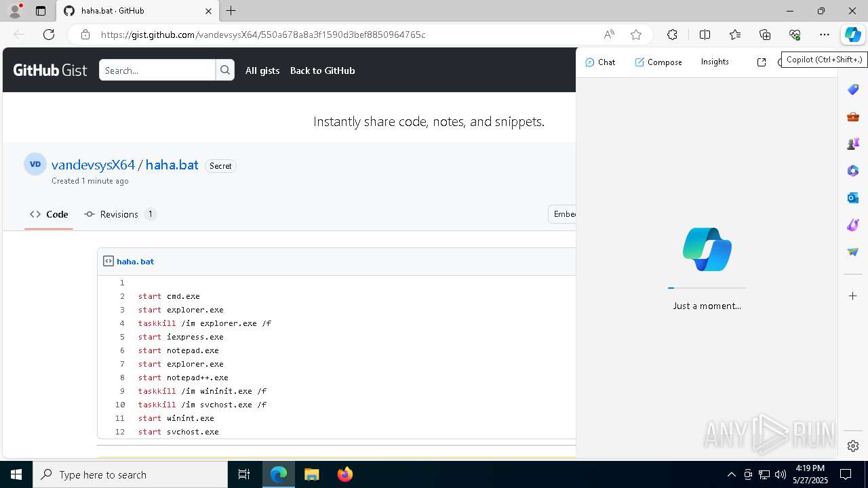Click line 2 'start cmd.exe'
Screen dimensions: 868x488
[x=169, y=296]
